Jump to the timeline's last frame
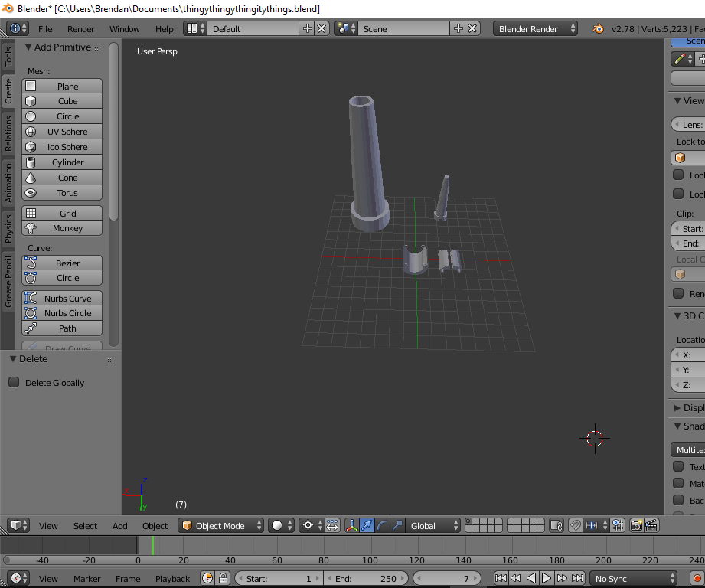Screen dimensions: 705x588 click(x=577, y=579)
